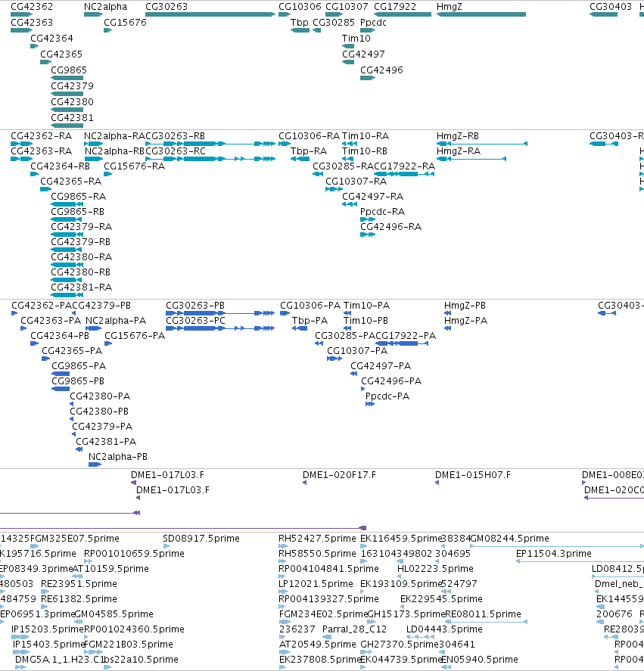Image resolution: width=644 pixels, height=671 pixels.
Task: Open the CG15676-RA transcript label
Action: tap(135, 166)
